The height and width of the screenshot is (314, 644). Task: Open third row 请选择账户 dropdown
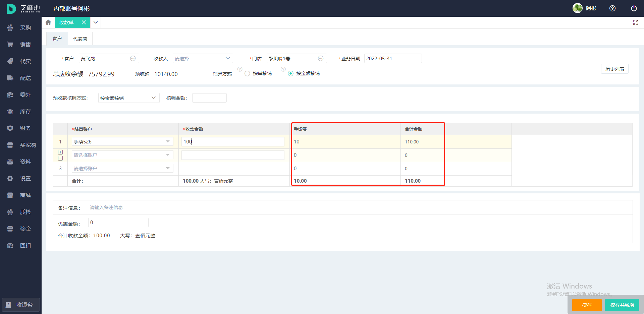pos(122,169)
